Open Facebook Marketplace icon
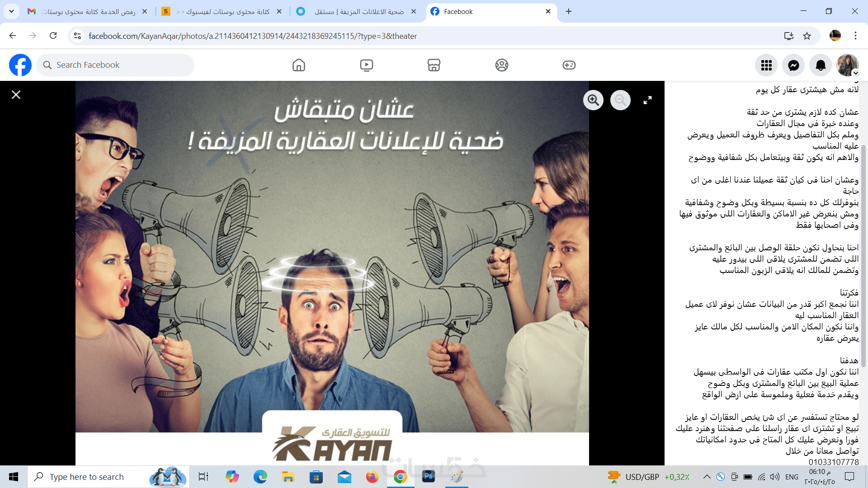The width and height of the screenshot is (868, 488). [x=434, y=65]
